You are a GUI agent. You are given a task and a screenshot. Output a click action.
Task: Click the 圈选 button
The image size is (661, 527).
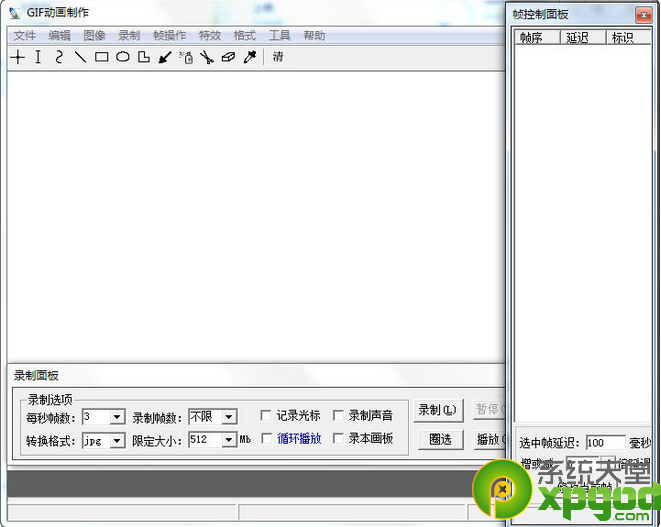coord(438,439)
